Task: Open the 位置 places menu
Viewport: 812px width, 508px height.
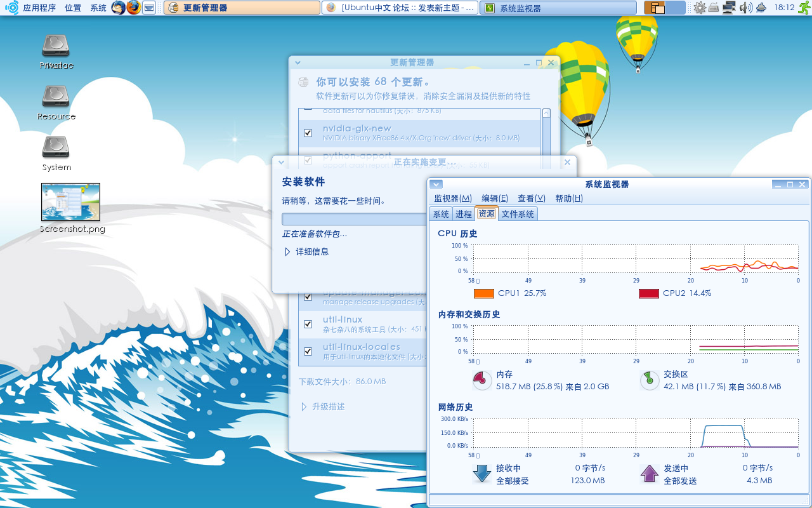Action: coord(73,8)
